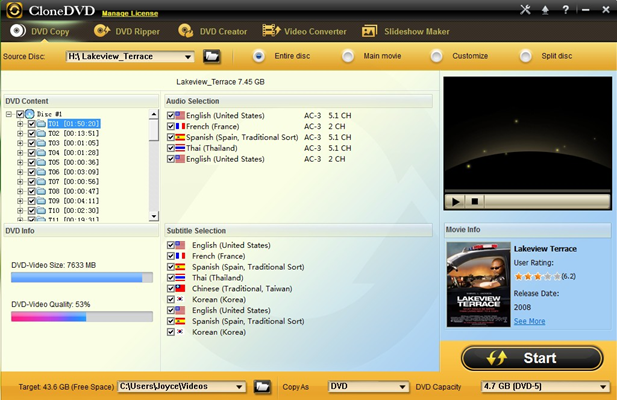Select Main movie copy mode
Image resolution: width=617 pixels, height=400 pixels.
[x=347, y=56]
